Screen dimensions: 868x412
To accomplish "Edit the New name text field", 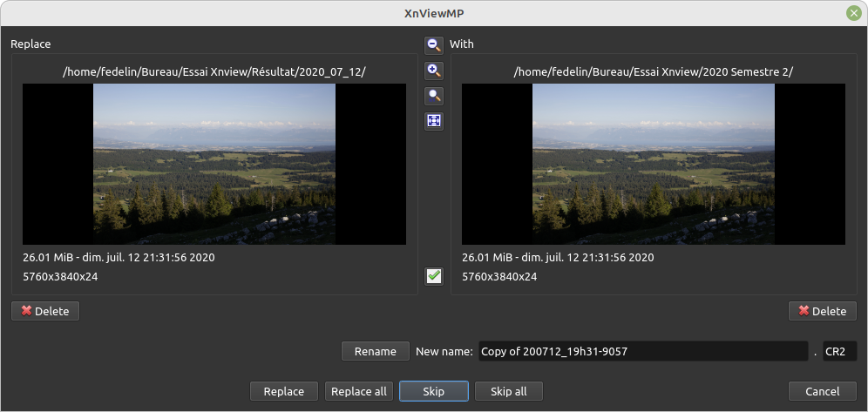I will pos(643,351).
